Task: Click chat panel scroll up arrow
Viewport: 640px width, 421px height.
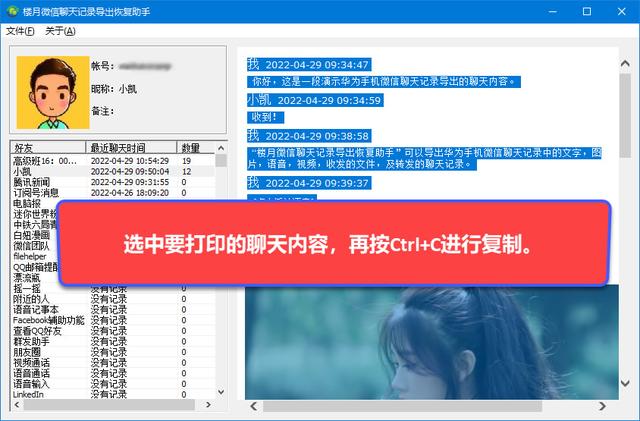Action: 625,63
